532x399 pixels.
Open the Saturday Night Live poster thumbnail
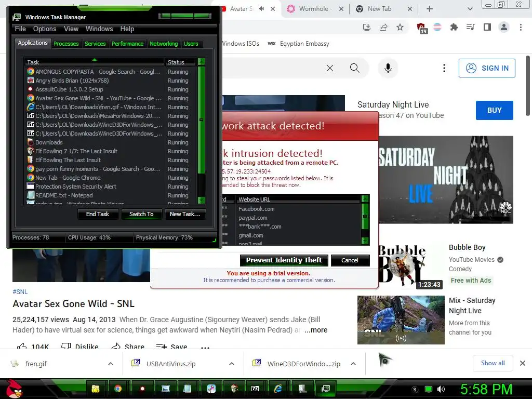pyautogui.click(x=445, y=180)
